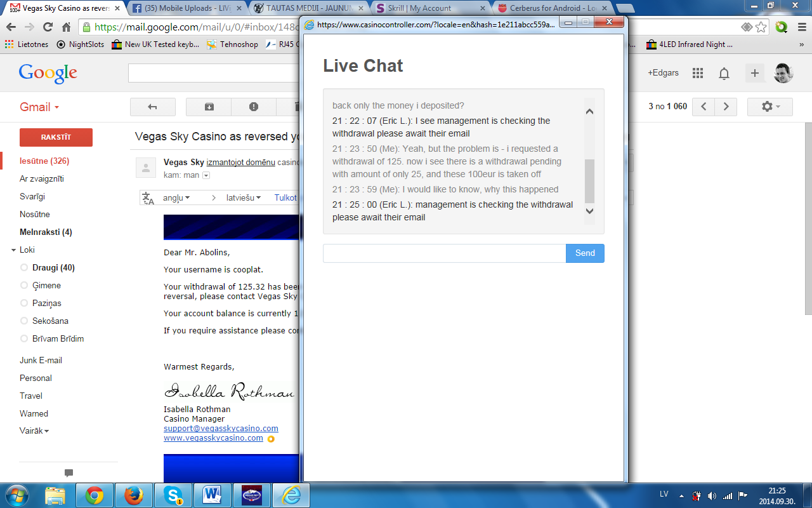
Task: Open Melnraksti (4) drafts folder
Action: [x=46, y=232]
